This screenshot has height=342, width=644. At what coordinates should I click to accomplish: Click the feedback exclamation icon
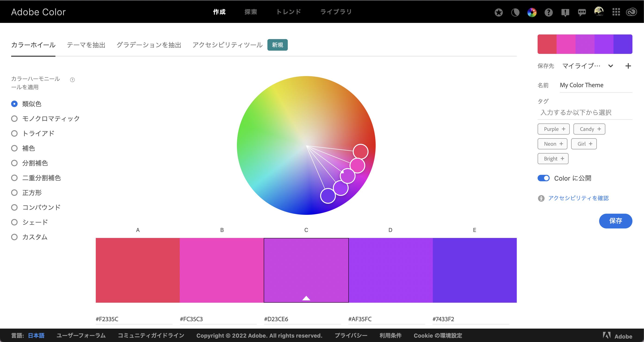565,12
